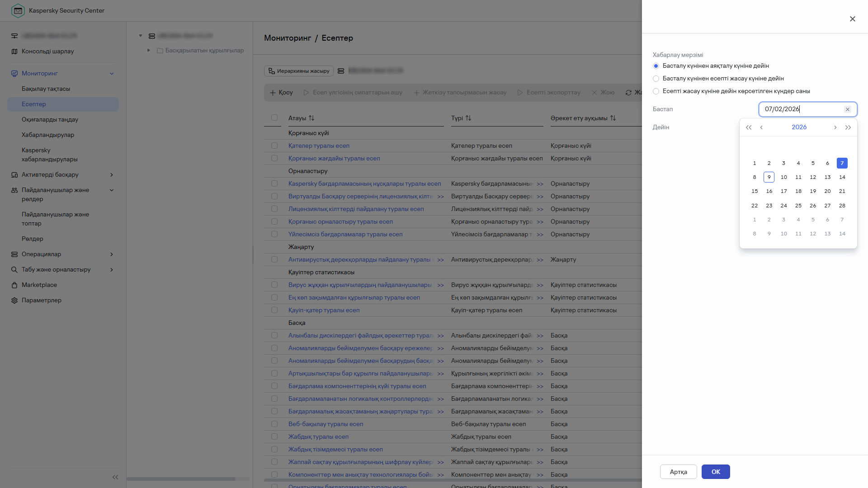Close the side panel with the X icon
Viewport: 868px width, 488px height.
(852, 19)
